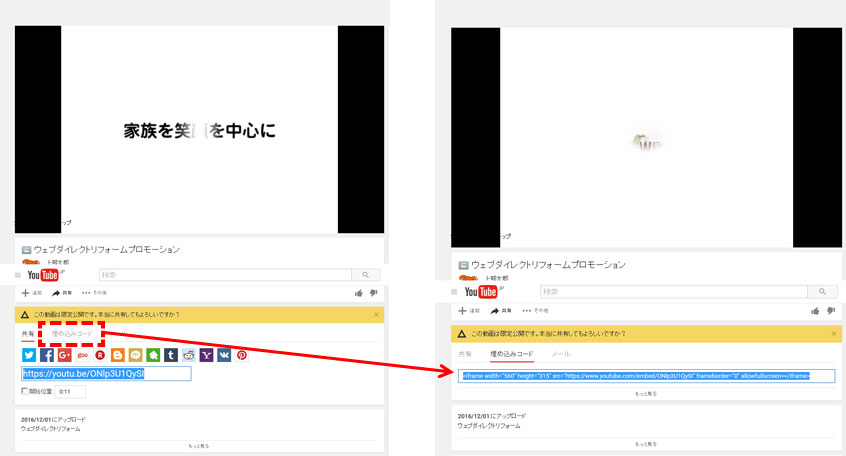This screenshot has height=456, width=846.
Task: Share to Twitter in left panel
Action: tap(29, 355)
